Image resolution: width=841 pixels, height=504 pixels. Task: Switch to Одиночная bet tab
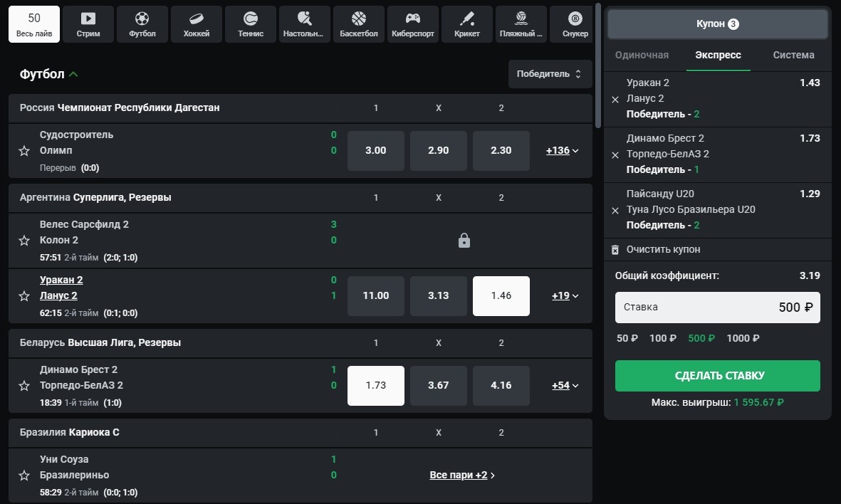tap(642, 56)
